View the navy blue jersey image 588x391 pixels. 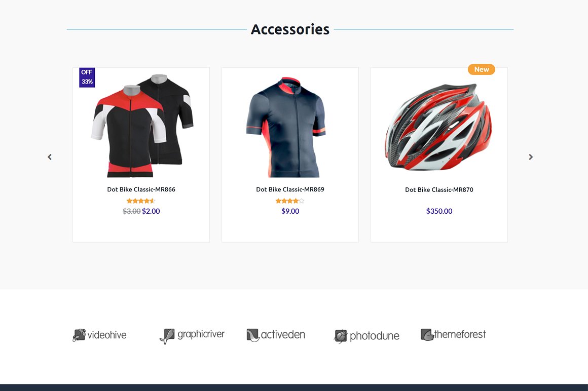286,127
